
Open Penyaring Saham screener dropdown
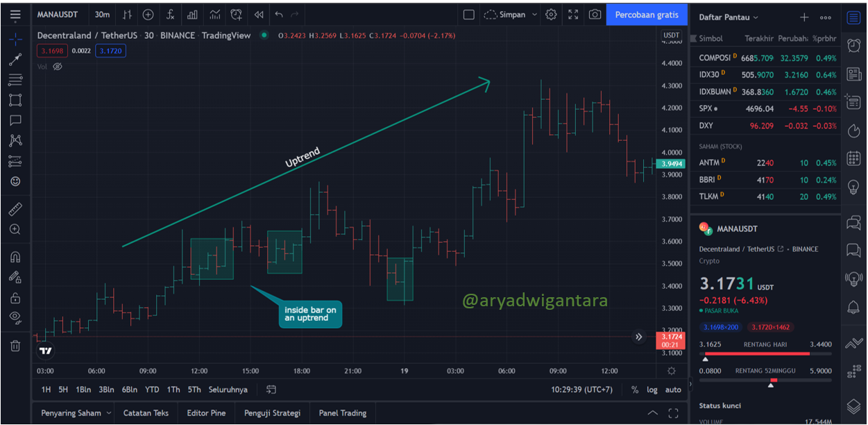point(76,413)
